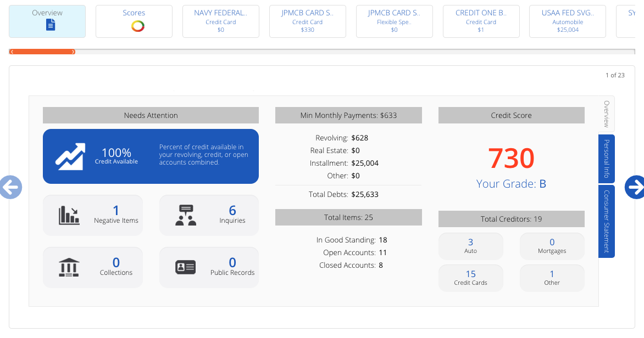644x338 pixels.
Task: Select the vertical Overview side tab
Action: [x=607, y=114]
